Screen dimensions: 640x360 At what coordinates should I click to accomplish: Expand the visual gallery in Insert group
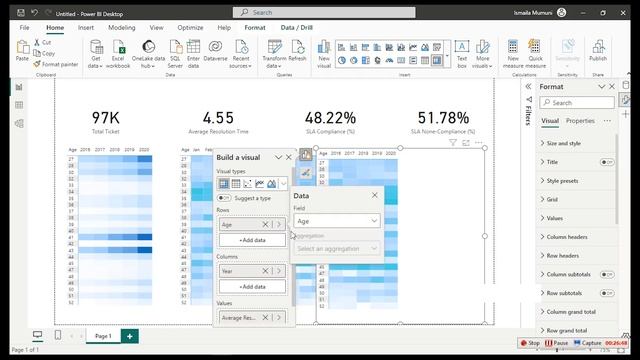447,55
